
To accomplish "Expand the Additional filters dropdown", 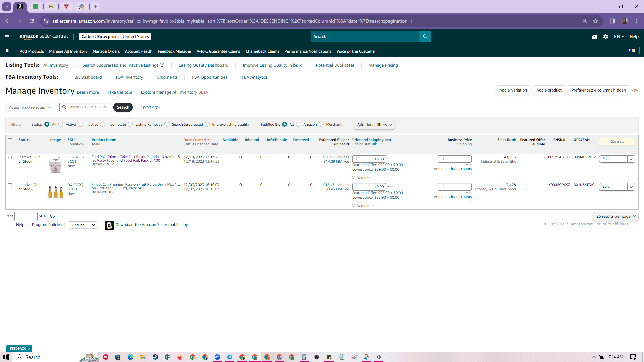I will (x=374, y=125).
